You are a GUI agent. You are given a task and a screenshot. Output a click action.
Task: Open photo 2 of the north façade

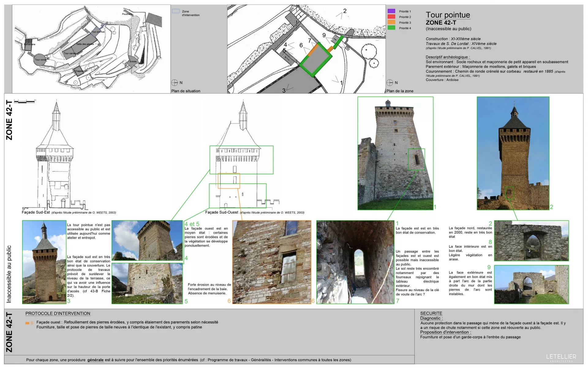click(513, 153)
